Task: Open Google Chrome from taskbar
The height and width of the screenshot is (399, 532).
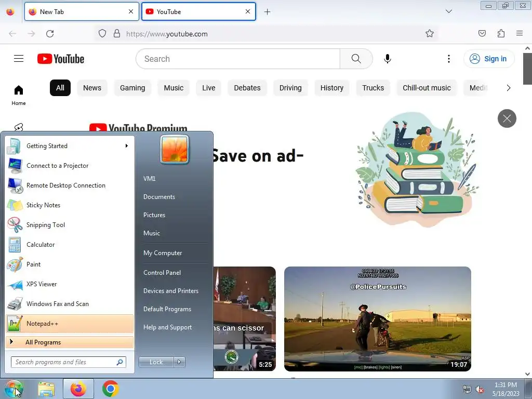Action: tap(111, 389)
